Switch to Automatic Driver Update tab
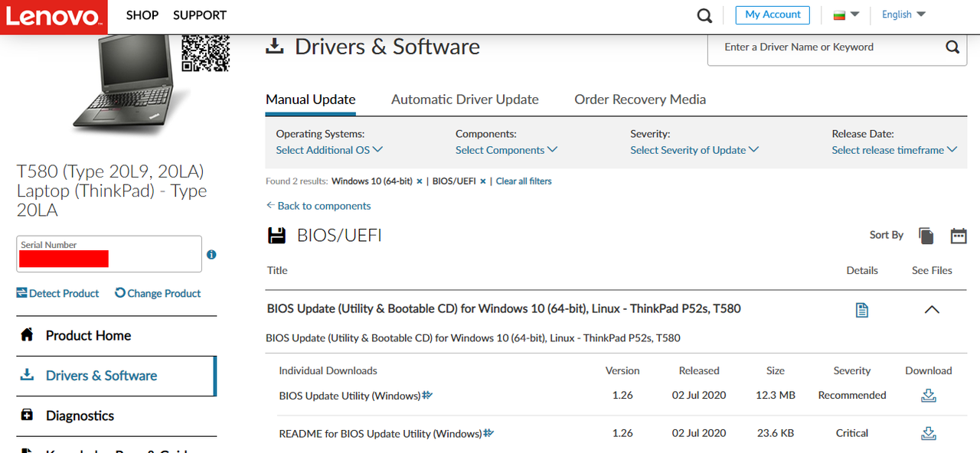The height and width of the screenshot is (453, 980). 465,99
